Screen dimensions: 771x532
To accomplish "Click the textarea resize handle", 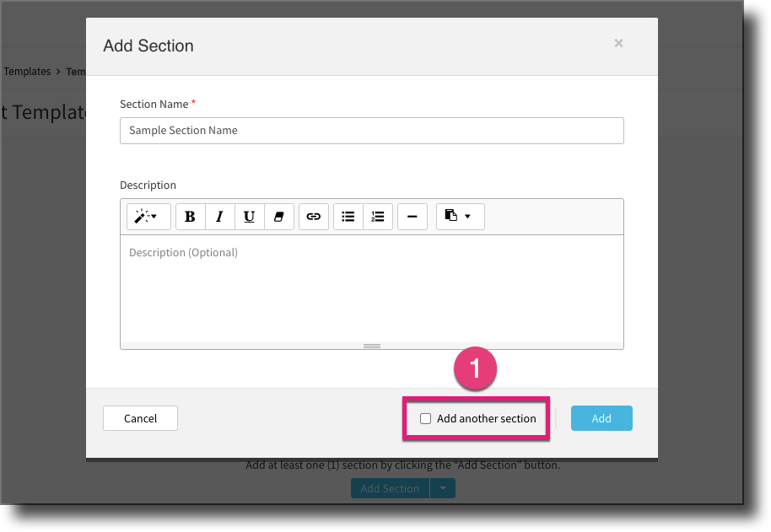I will tap(371, 345).
